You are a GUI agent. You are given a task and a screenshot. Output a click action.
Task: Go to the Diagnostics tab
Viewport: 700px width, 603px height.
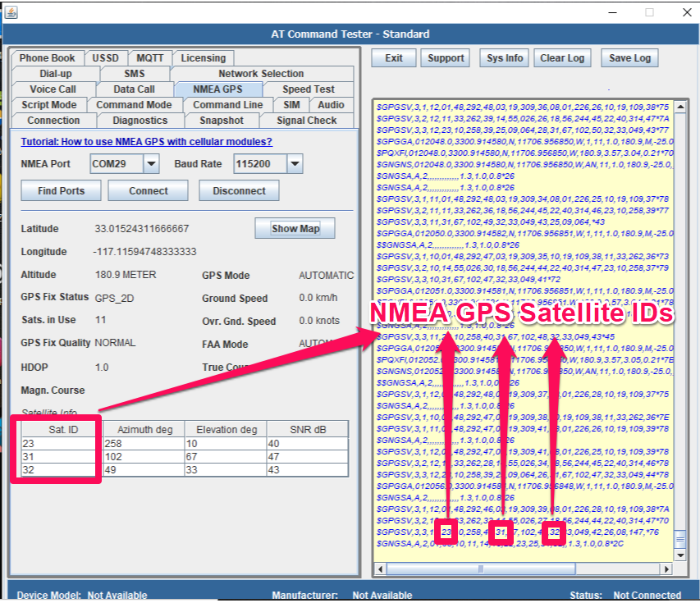[x=140, y=121]
